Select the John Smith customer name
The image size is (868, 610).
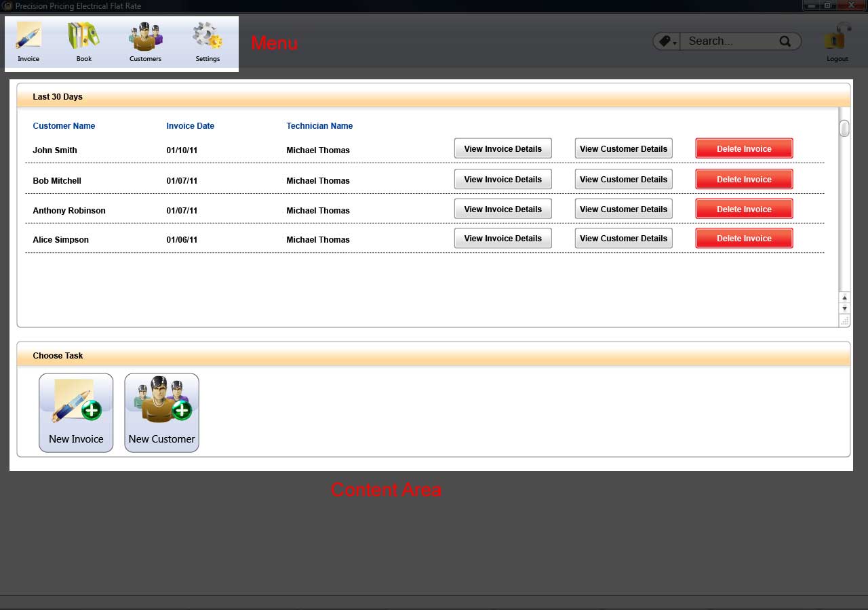pos(55,150)
